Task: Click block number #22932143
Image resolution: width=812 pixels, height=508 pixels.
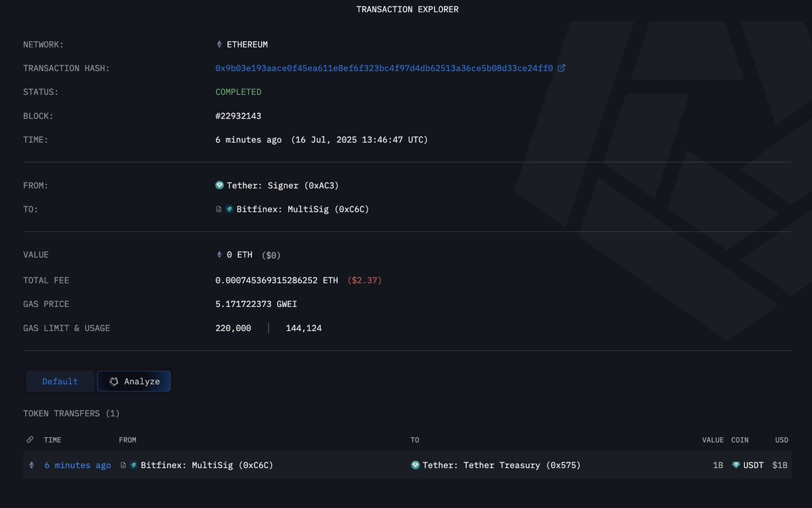Action: coord(238,116)
